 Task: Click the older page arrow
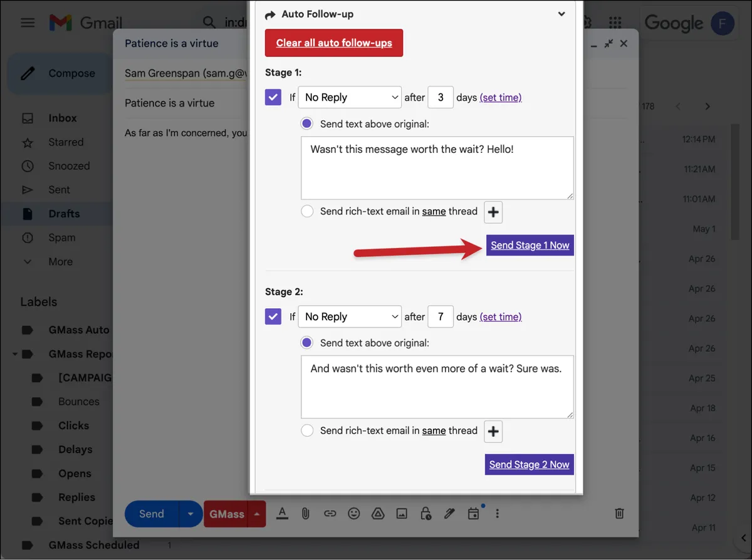708,106
